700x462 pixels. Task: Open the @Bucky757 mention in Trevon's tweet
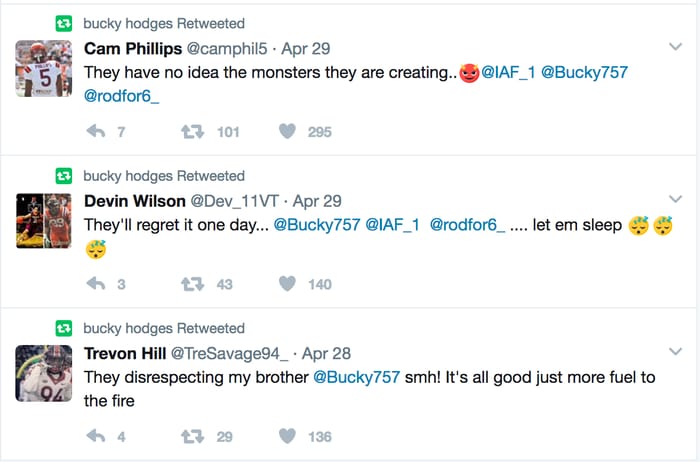[357, 377]
